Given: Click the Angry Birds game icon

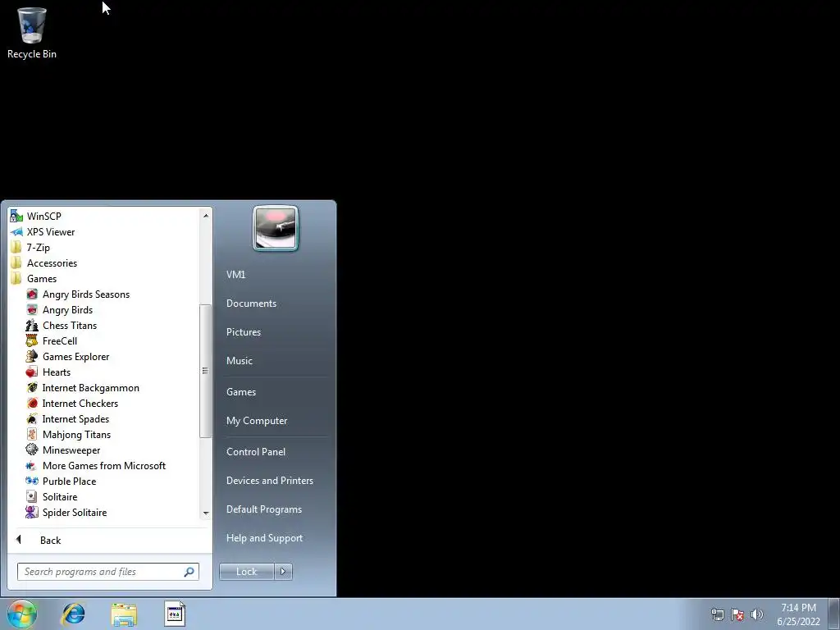Looking at the screenshot, I should tap(32, 309).
